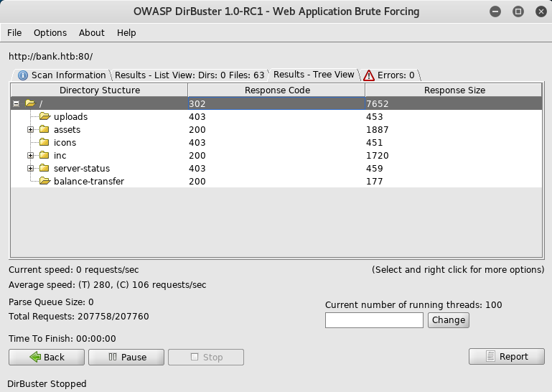The height and width of the screenshot is (392, 552).
Task: Expand the inc directory node
Action: [31, 156]
